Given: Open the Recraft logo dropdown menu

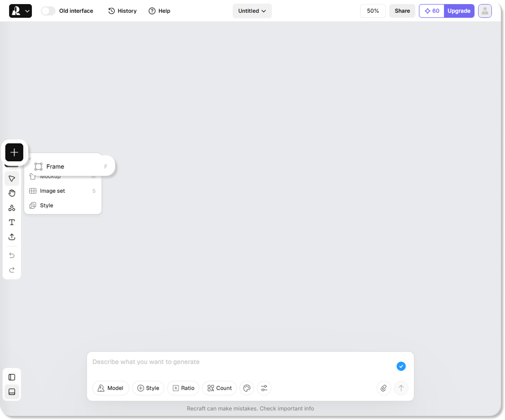Looking at the screenshot, I should tap(20, 11).
